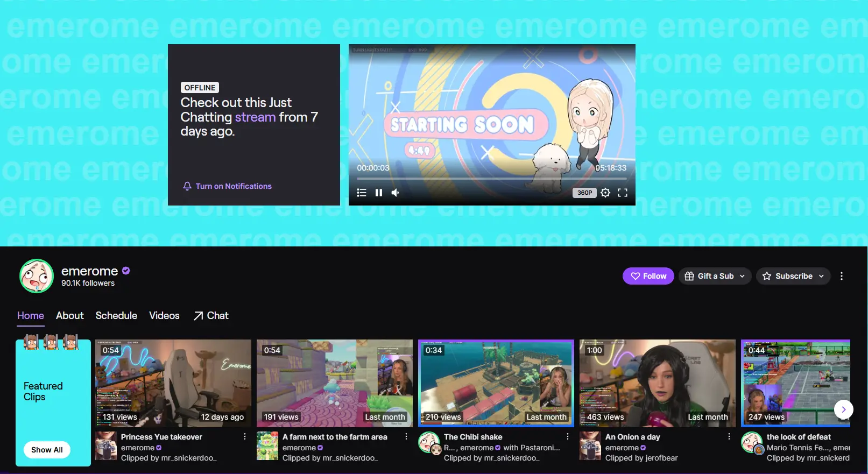868x474 pixels.
Task: Click the 05:18:33 total duration label
Action: (x=611, y=168)
